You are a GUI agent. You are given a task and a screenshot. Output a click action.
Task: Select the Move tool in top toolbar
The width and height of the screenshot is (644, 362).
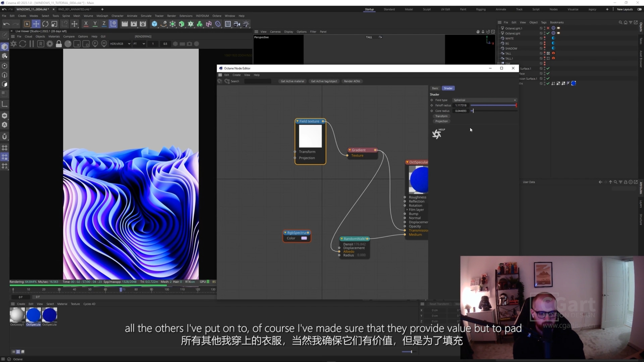coord(36,24)
